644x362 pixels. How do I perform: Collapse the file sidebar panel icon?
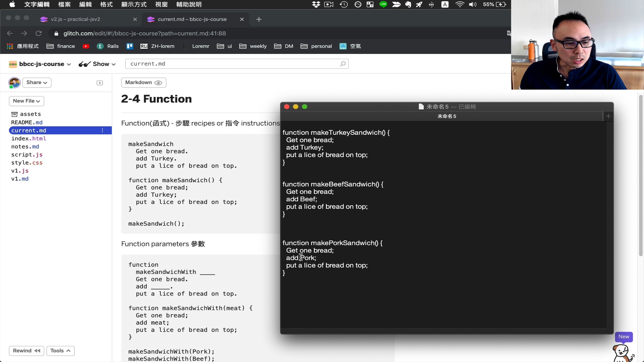pos(100,83)
